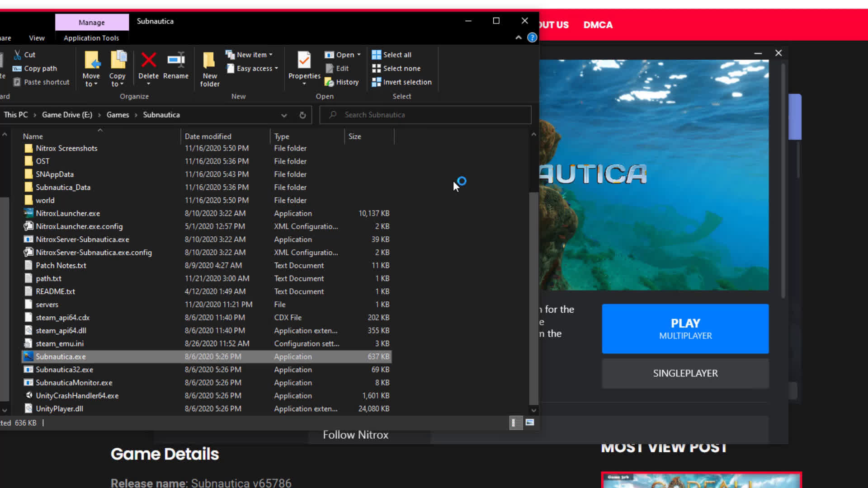Open the Properties checkmark icon
Screen dimensions: 868x488
point(304,60)
